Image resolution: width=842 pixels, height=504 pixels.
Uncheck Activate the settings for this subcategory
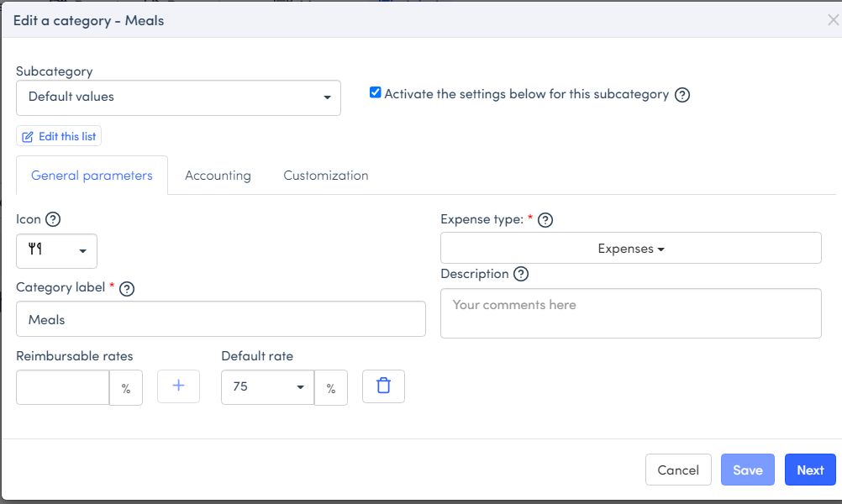[x=376, y=93]
